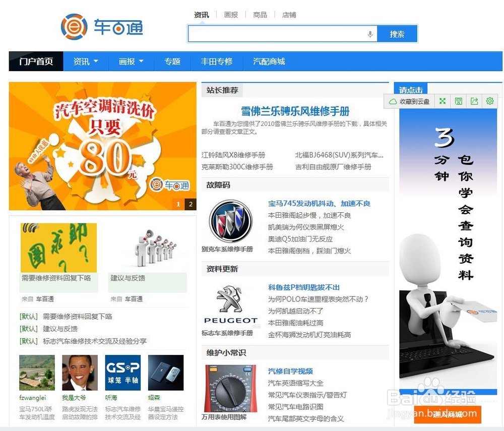Switch search tab to 画报
The width and height of the screenshot is (504, 431).
pyautogui.click(x=231, y=15)
